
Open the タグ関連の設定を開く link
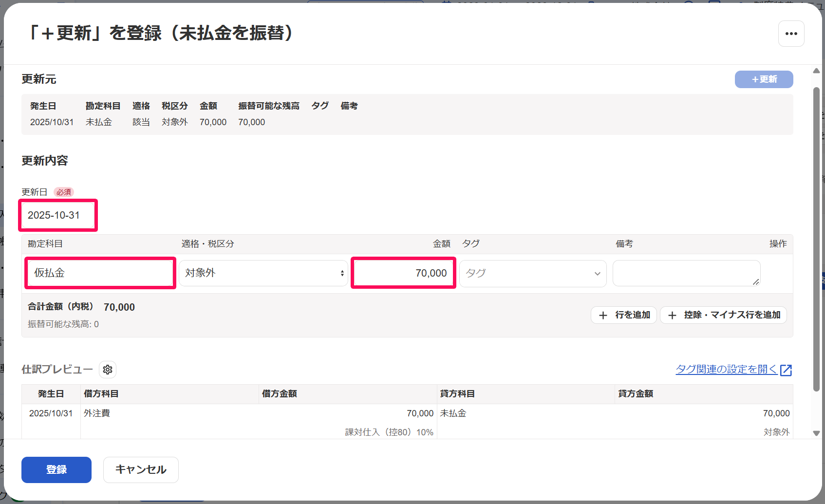click(726, 370)
